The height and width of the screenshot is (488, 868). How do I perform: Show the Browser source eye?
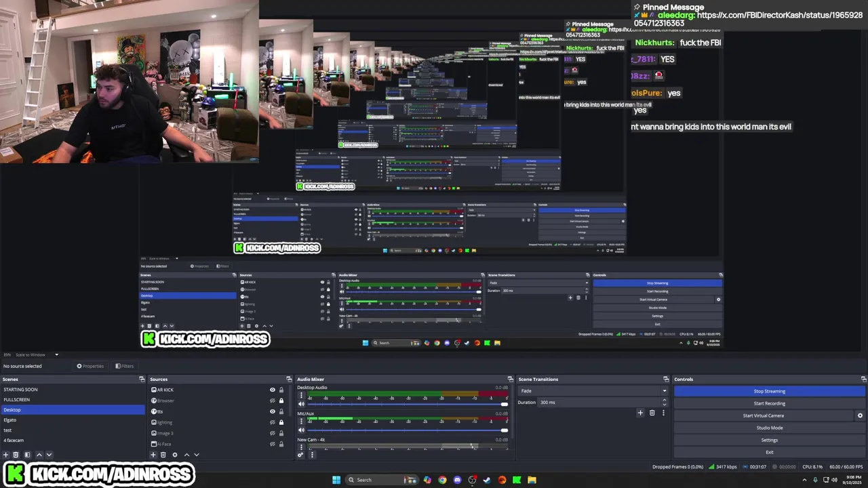coord(273,401)
